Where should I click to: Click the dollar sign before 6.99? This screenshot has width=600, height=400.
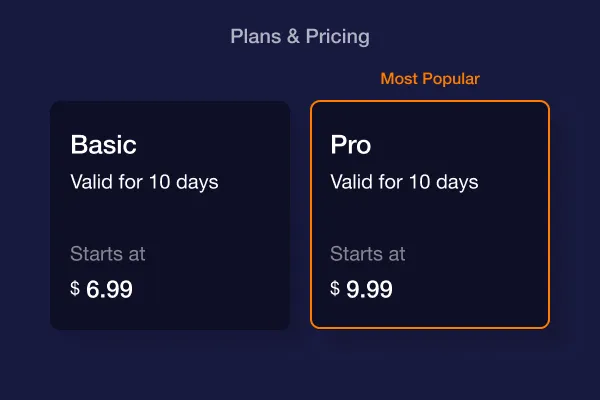click(x=75, y=288)
